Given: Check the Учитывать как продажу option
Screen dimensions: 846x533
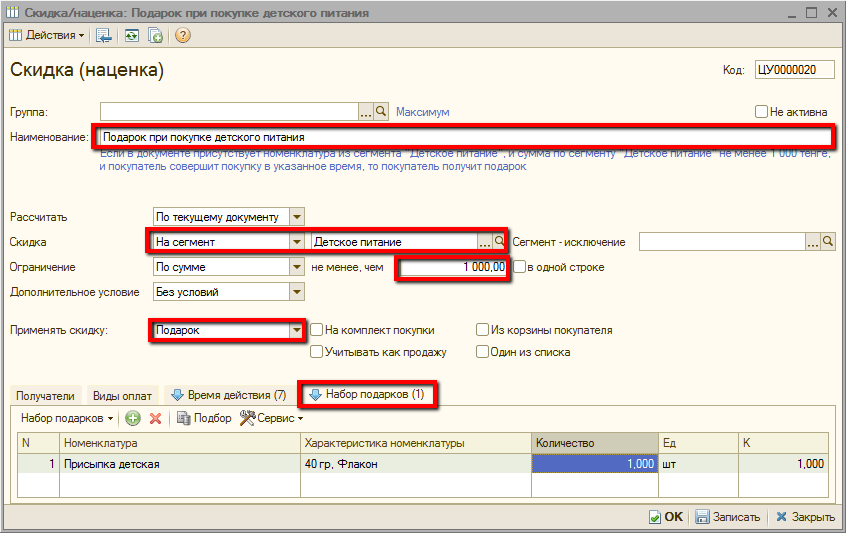Looking at the screenshot, I should (x=317, y=352).
